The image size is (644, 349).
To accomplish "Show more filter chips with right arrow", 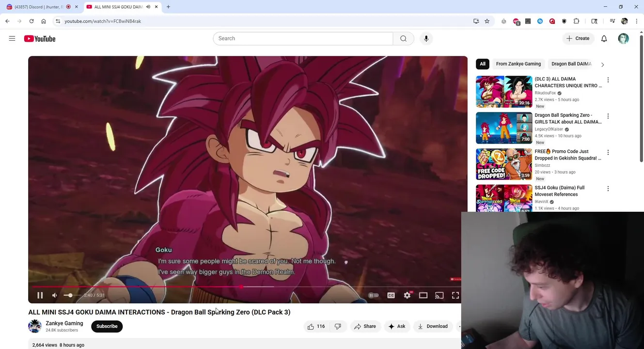I will pos(602,64).
